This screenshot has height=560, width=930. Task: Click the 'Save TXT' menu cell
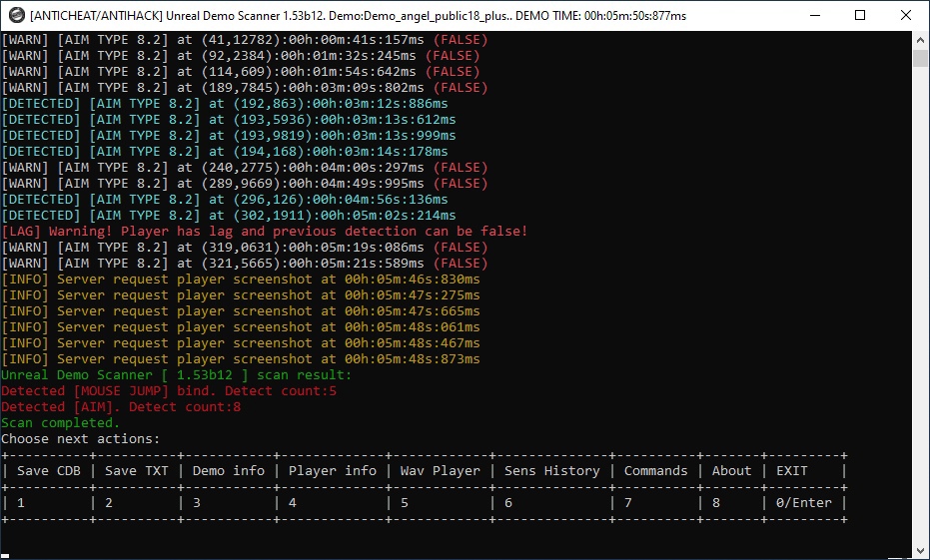[x=137, y=471]
